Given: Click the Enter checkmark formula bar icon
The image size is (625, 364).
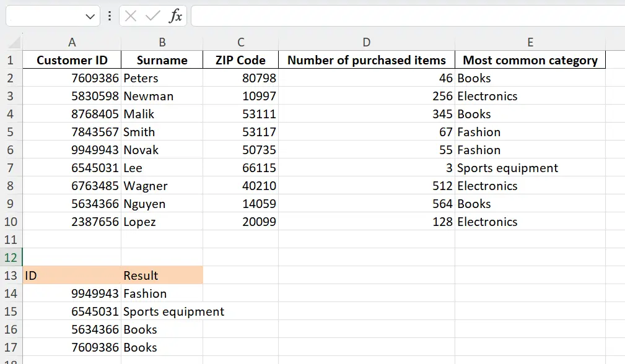Looking at the screenshot, I should click(152, 16).
